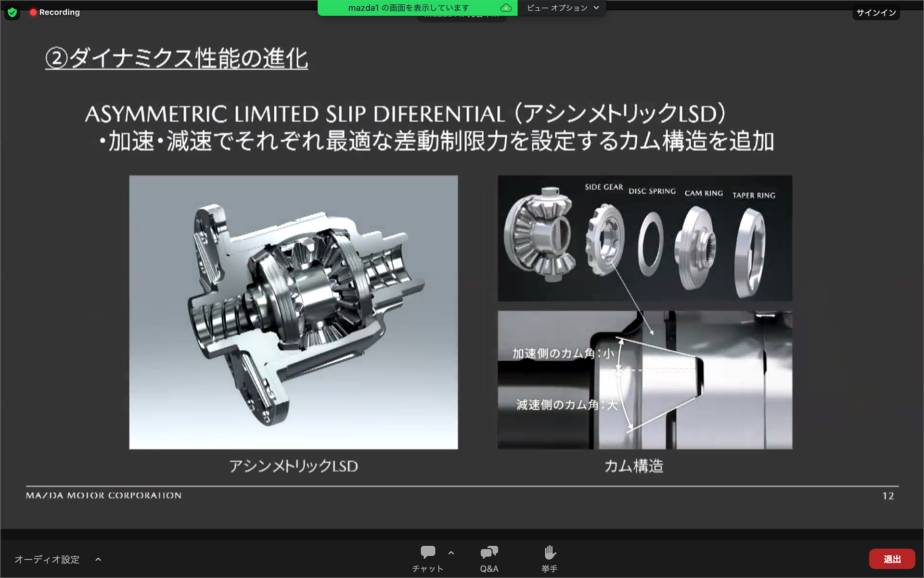
Task: Click the green mazda1 screen sharing banner
Action: click(x=409, y=8)
